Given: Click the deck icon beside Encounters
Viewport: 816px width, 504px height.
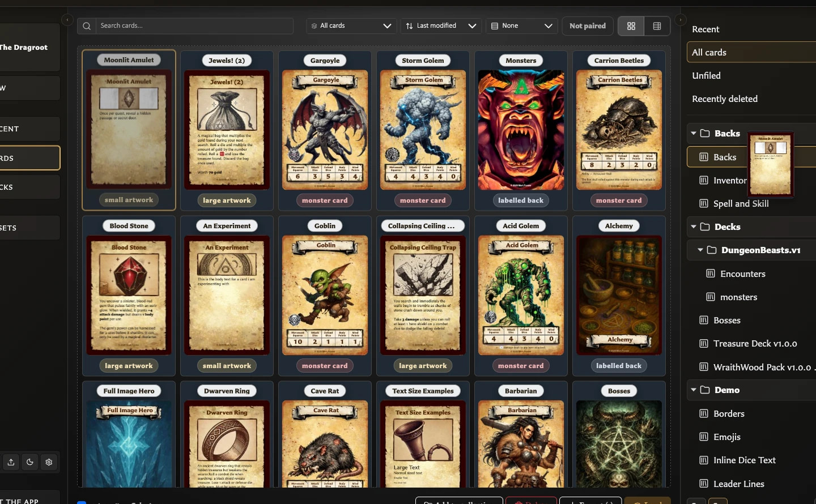Looking at the screenshot, I should coord(711,274).
